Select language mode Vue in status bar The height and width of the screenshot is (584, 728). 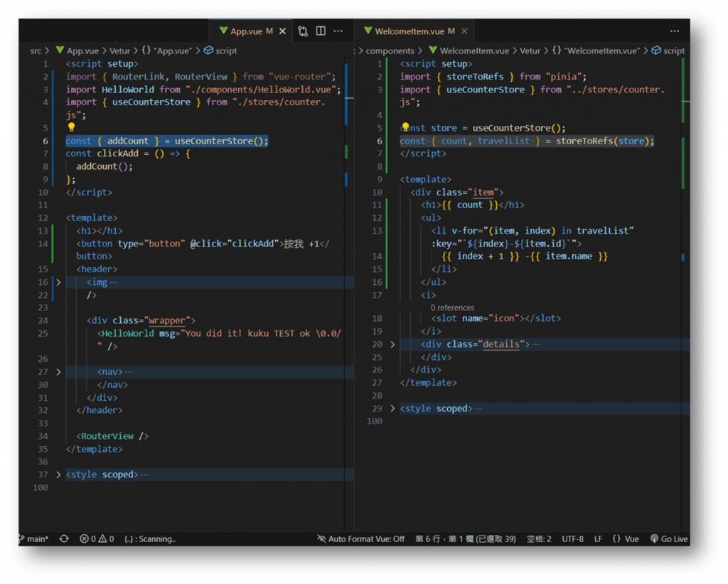pyautogui.click(x=626, y=539)
